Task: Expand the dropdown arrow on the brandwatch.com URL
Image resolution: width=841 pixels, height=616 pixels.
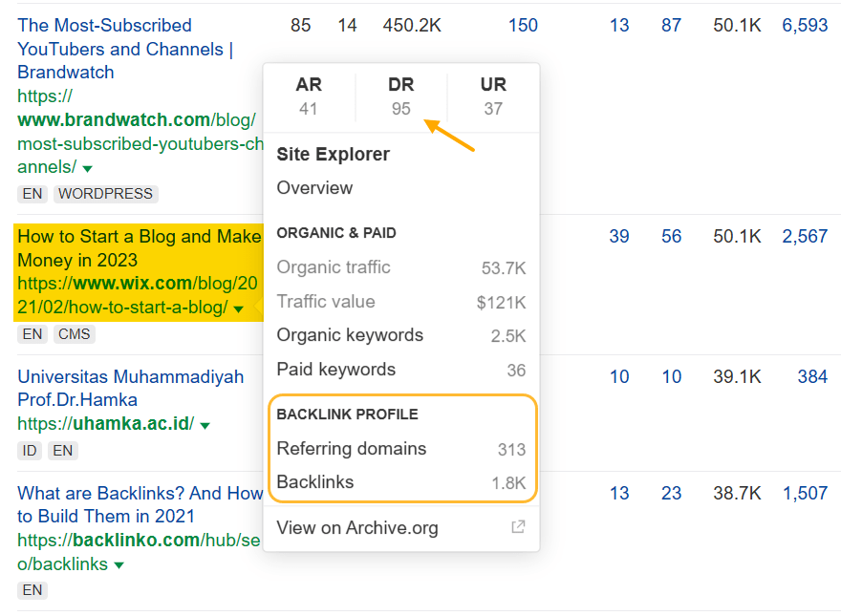Action: point(87,167)
